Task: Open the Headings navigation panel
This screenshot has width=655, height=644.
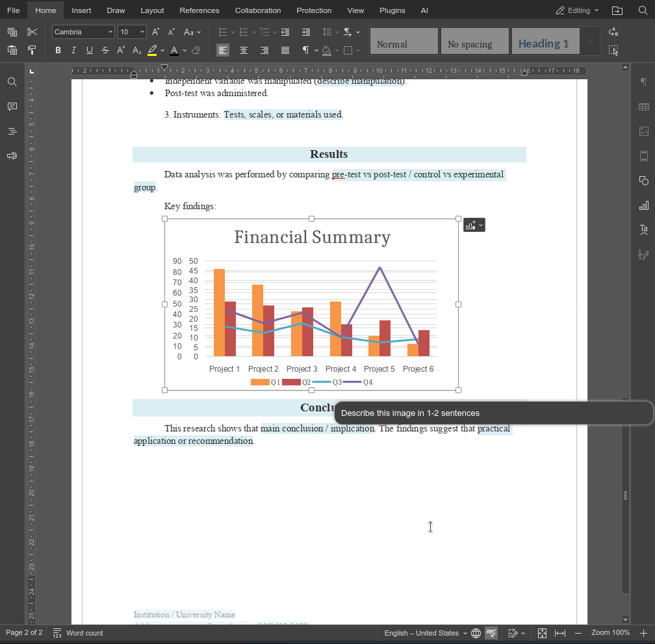Action: pyautogui.click(x=12, y=131)
